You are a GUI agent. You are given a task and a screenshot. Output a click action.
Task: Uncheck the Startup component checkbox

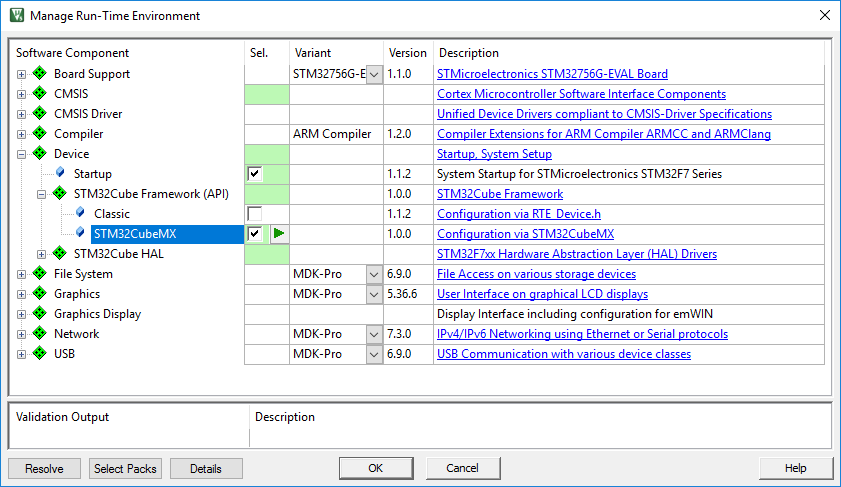pos(255,173)
